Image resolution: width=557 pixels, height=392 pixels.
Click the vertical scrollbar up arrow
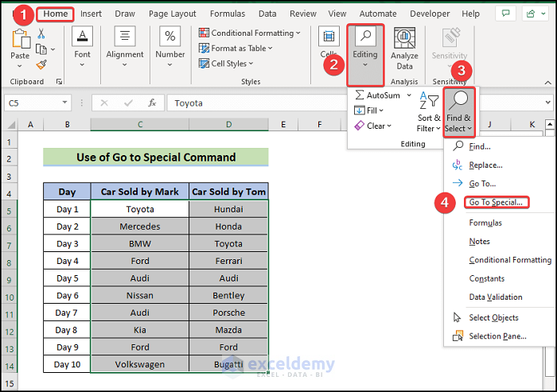tap(550, 125)
